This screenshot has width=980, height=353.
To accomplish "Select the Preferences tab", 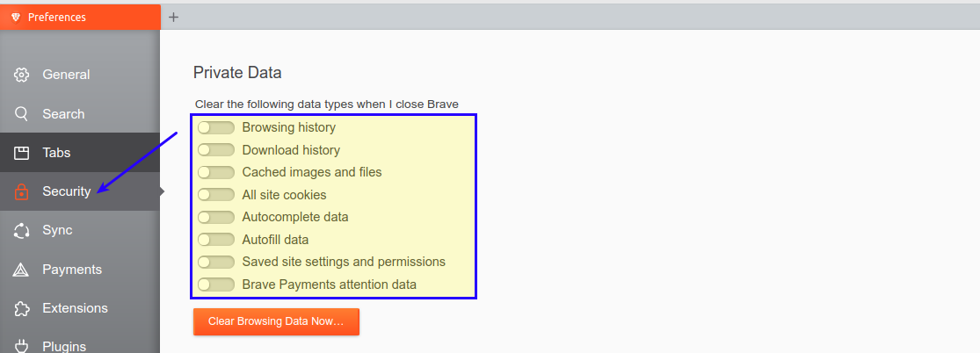I will pos(80,17).
